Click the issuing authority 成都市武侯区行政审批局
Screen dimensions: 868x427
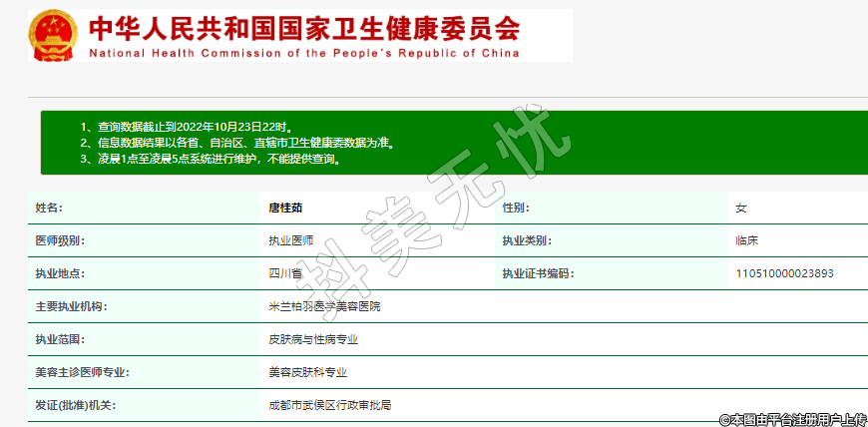coord(330,405)
